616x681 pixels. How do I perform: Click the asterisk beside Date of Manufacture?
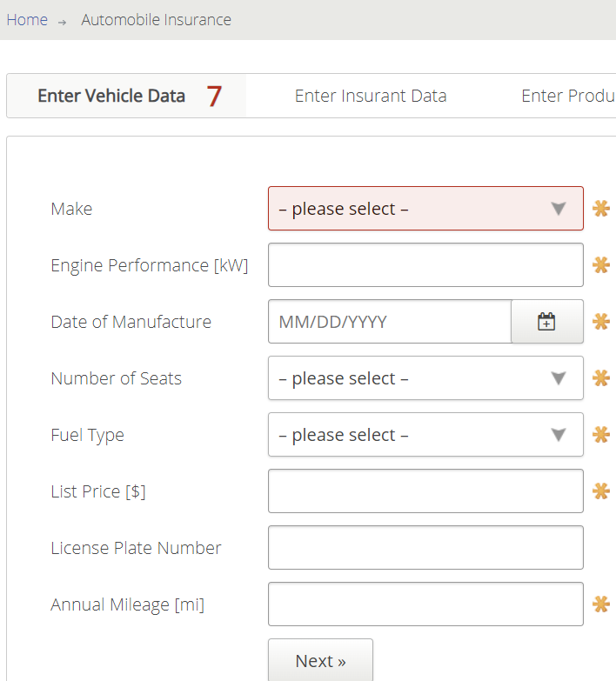[601, 322]
